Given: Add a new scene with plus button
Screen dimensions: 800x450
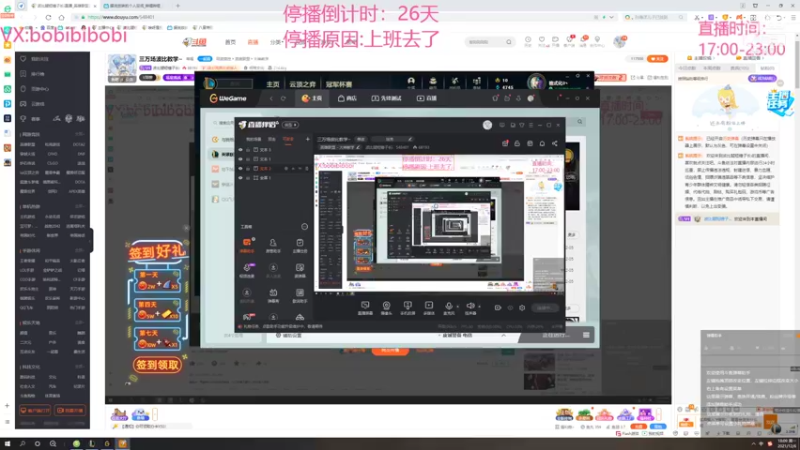Looking at the screenshot, I should coord(308,139).
